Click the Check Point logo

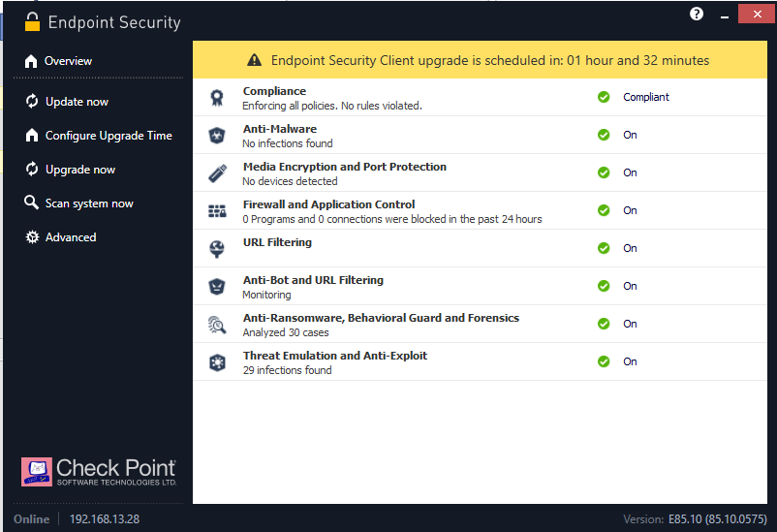coord(100,471)
